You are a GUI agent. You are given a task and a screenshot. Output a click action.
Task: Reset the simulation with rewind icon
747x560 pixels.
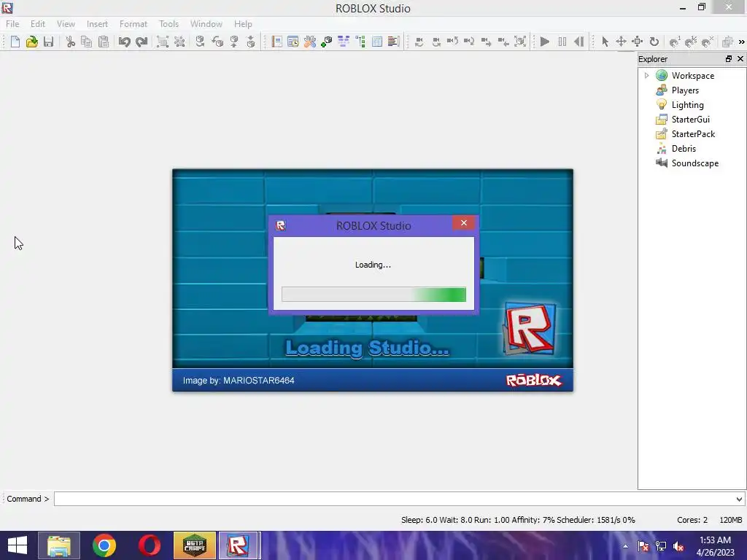[578, 42]
